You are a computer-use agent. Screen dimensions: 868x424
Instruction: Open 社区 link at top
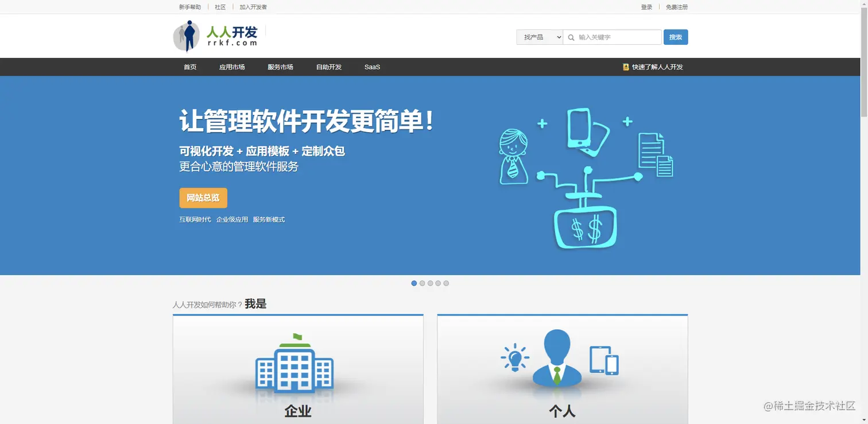pyautogui.click(x=220, y=7)
